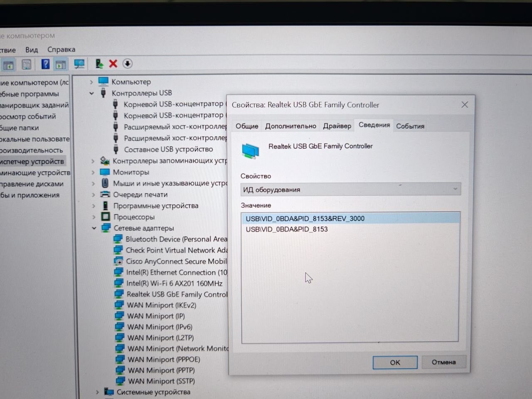Click the scan for hardware changes monitor icon
Screen dimensions: 532x399
pyautogui.click(x=79, y=64)
